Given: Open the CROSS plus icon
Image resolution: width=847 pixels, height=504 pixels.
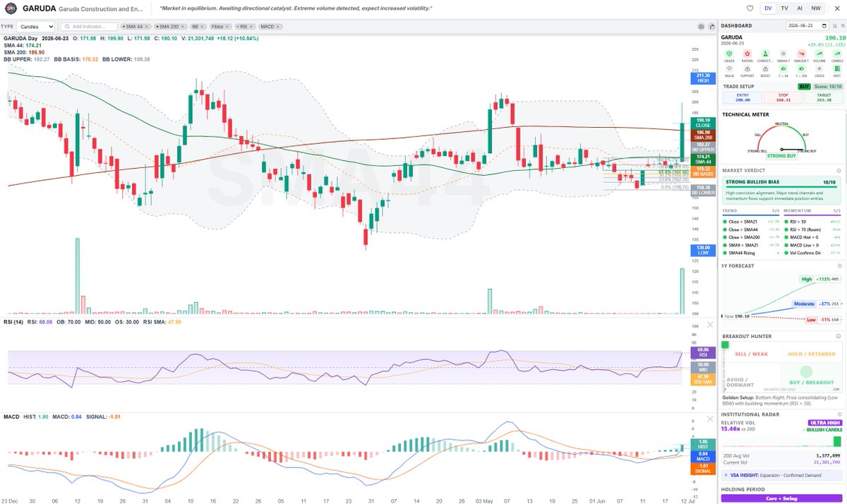Looking at the screenshot, I should point(819,68).
